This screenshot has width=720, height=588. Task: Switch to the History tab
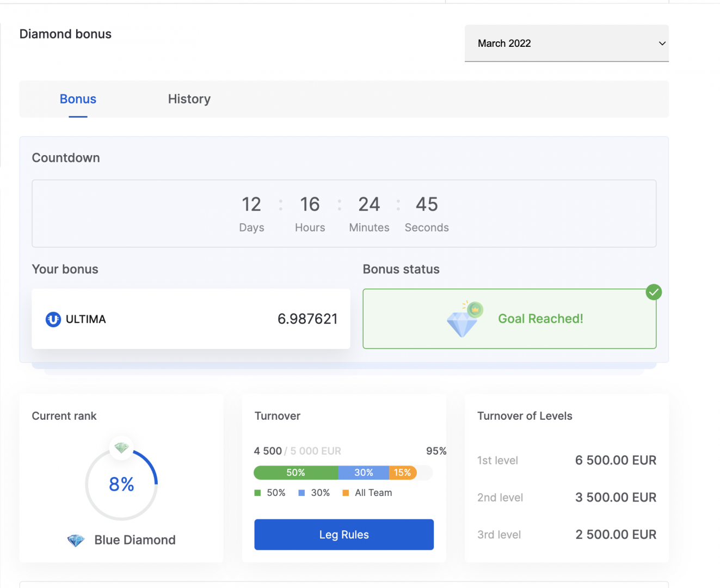189,99
